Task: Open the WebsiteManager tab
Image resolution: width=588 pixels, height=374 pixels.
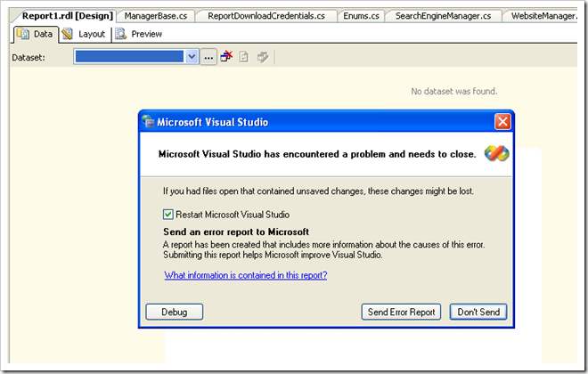Action: click(x=543, y=16)
